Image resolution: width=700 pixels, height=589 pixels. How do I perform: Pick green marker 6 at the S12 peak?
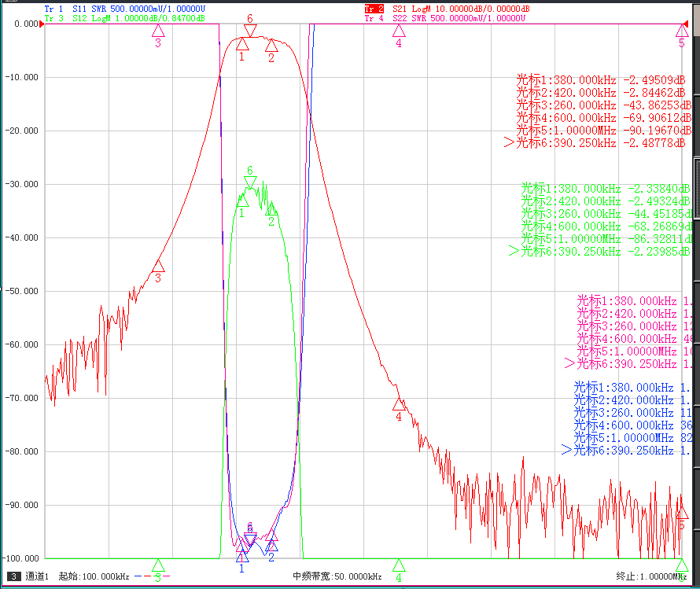coord(250,177)
